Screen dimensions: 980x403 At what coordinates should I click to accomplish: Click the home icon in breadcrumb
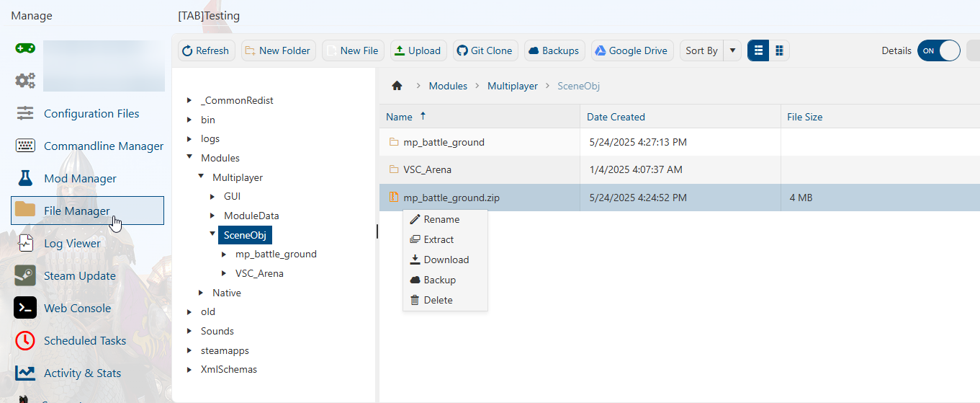397,86
